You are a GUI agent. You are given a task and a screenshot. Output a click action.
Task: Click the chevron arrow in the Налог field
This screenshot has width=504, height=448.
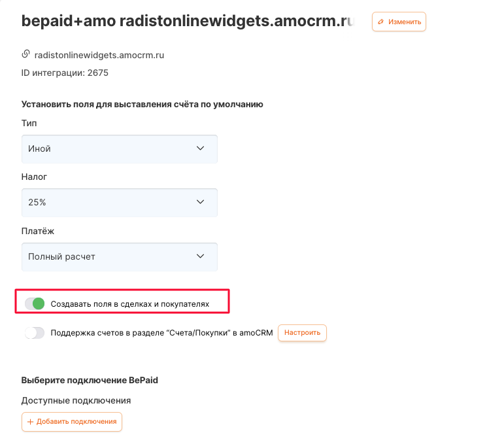pos(200,203)
